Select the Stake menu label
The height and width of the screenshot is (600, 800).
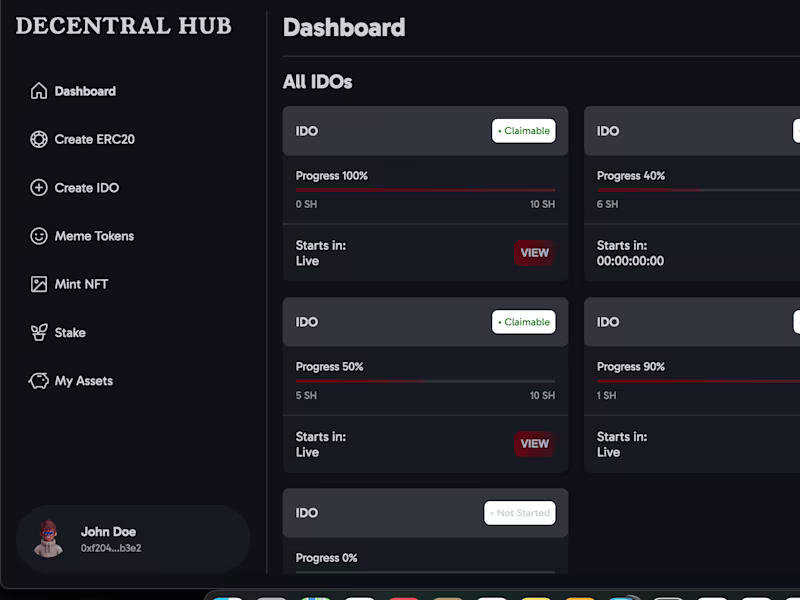click(x=70, y=333)
